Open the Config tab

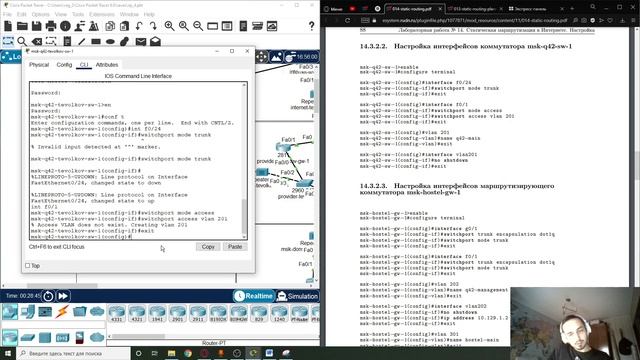pyautogui.click(x=64, y=65)
